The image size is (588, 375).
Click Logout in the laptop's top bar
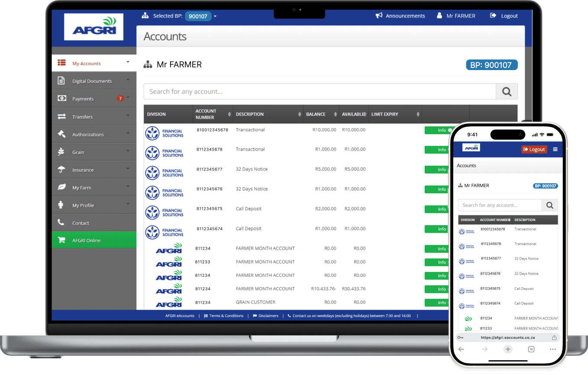(x=504, y=16)
